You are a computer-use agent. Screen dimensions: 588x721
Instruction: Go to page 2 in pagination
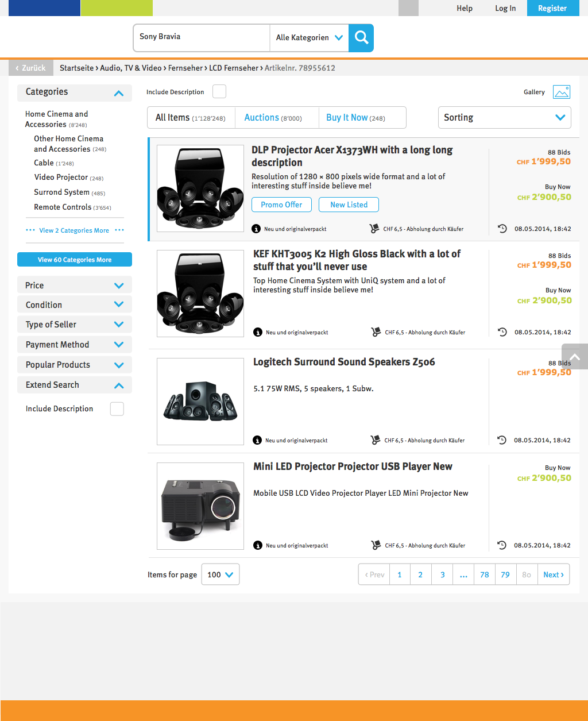420,575
